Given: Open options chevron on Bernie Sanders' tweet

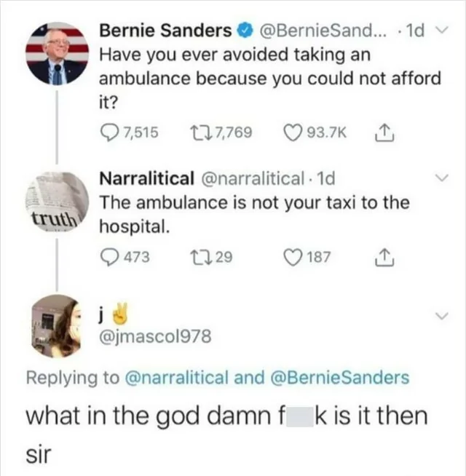Looking at the screenshot, I should coord(438,31).
